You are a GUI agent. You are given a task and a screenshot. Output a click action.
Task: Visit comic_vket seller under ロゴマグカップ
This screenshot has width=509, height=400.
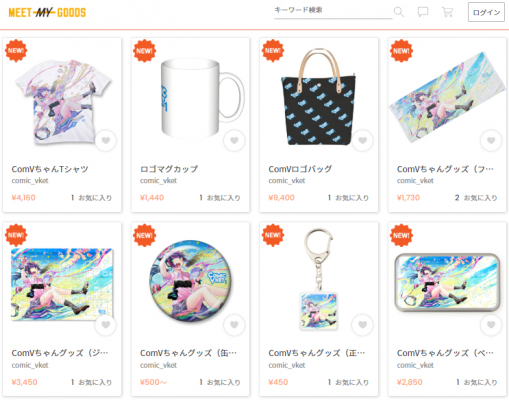158,181
